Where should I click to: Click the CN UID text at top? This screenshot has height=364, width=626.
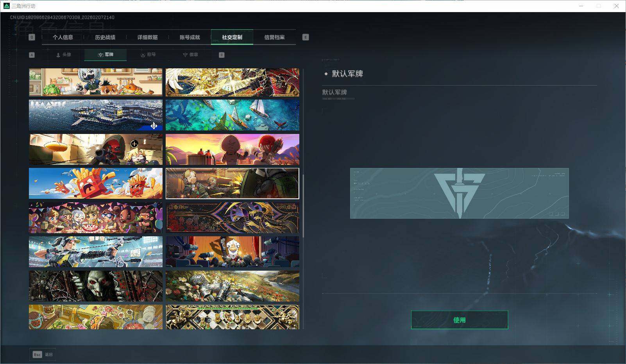pyautogui.click(x=63, y=17)
